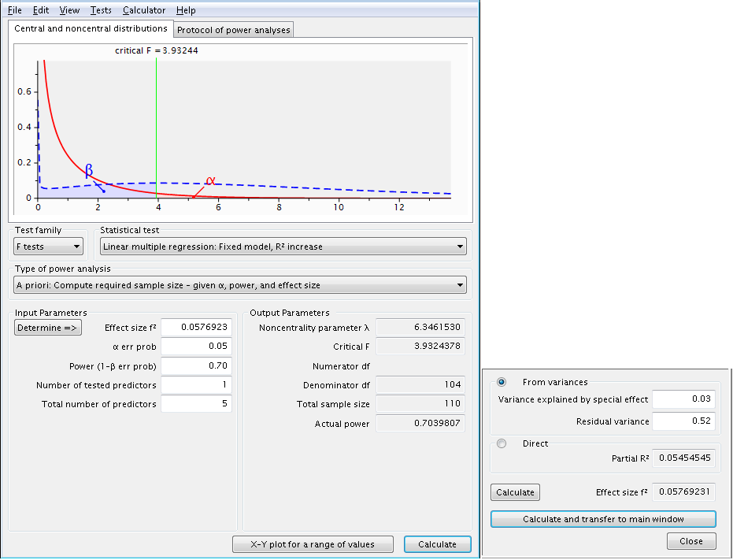Click the Effect size f² input field
Image resolution: width=733 pixels, height=560 pixels.
point(196,328)
